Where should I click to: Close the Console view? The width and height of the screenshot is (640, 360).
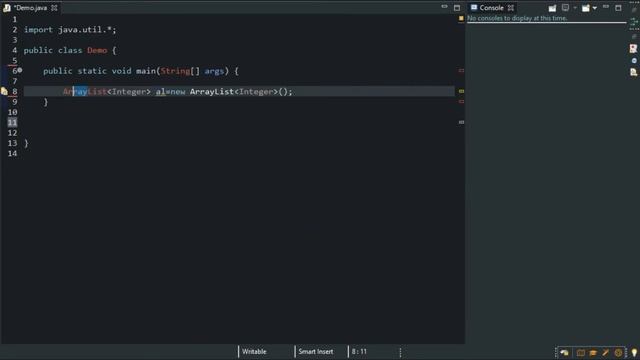511,8
